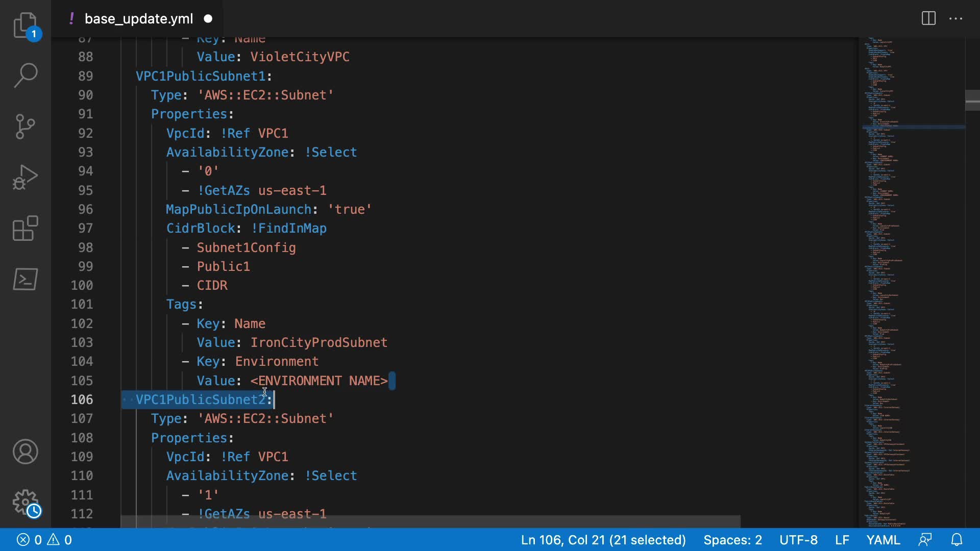The image size is (980, 551).
Task: Select the base_update.yml editor tab
Action: click(x=138, y=19)
